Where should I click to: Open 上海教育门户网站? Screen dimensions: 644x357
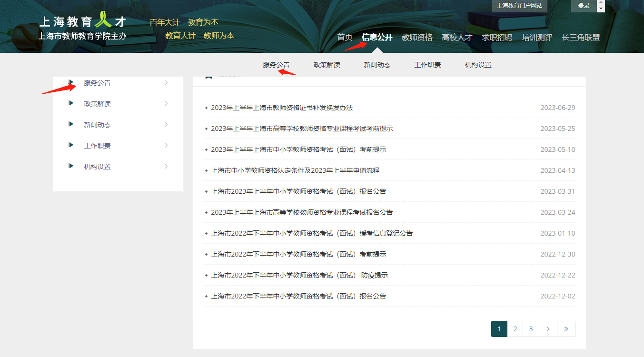[x=519, y=6]
